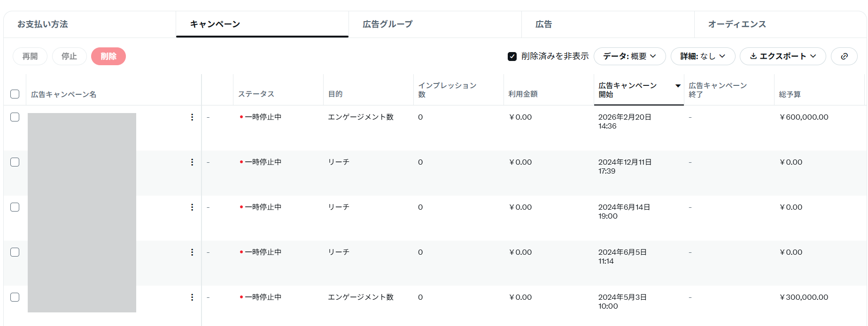Switch to the 広告グループ tab
This screenshot has width=868, height=326.
pyautogui.click(x=387, y=24)
